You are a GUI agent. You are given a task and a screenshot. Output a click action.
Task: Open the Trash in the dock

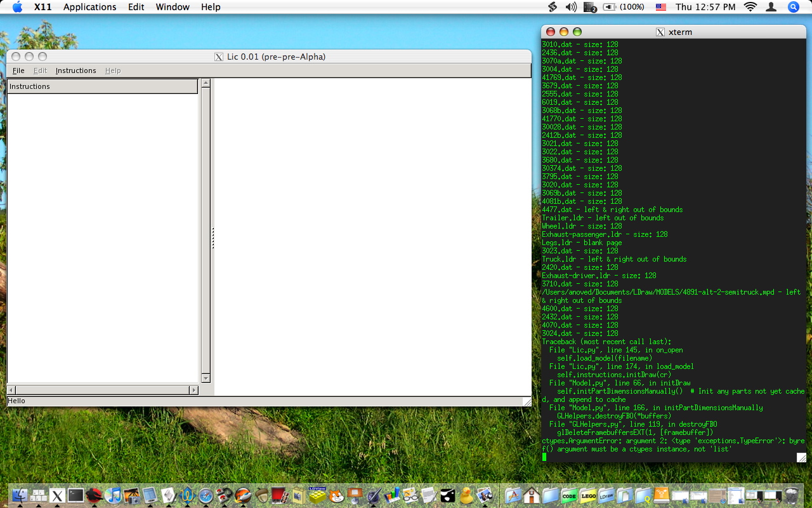click(x=791, y=496)
